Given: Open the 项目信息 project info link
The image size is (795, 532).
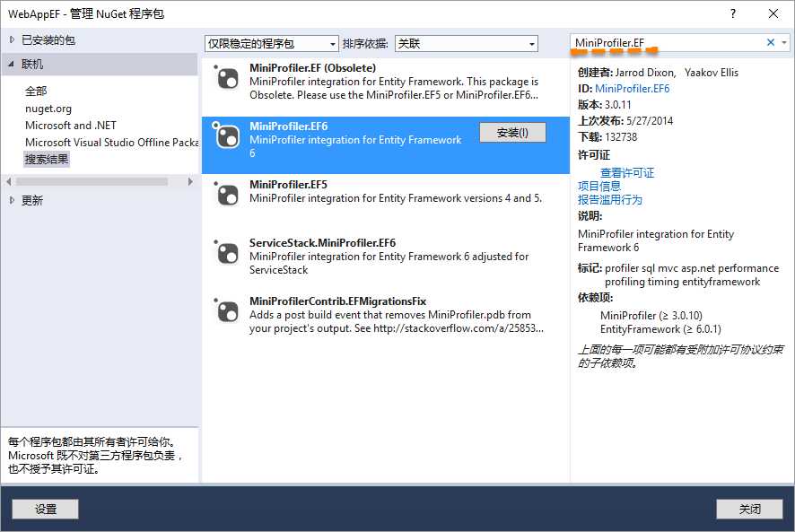Looking at the screenshot, I should point(599,186).
